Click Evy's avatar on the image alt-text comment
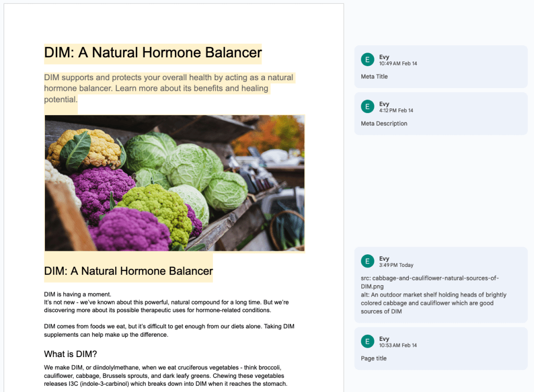 click(368, 261)
